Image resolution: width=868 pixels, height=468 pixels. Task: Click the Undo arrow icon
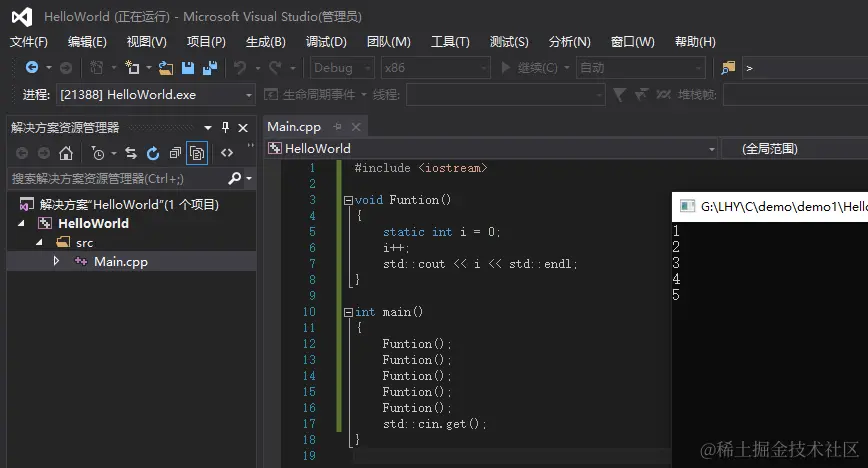240,68
